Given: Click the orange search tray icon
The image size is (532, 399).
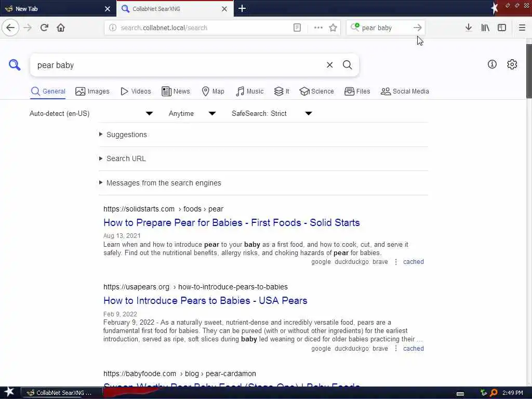Looking at the screenshot, I should point(494,393).
